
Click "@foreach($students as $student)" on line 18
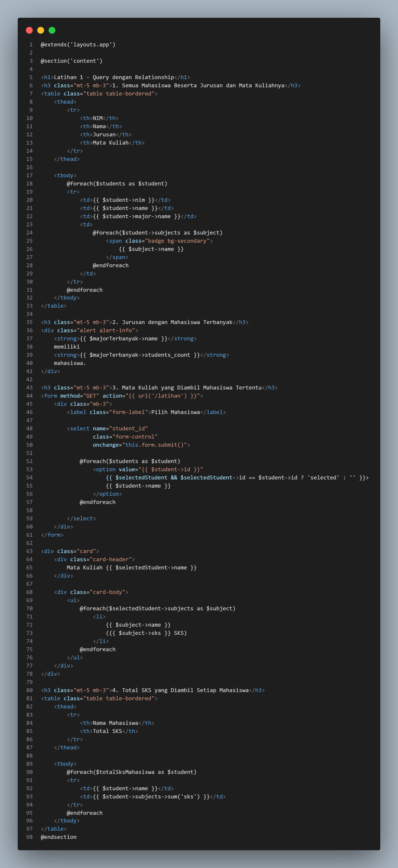point(117,184)
